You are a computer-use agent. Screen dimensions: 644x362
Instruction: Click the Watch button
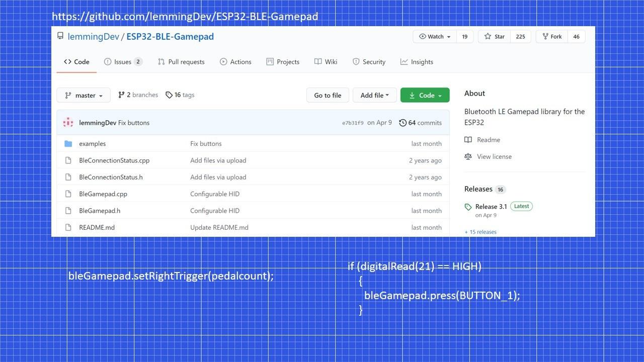pos(435,37)
